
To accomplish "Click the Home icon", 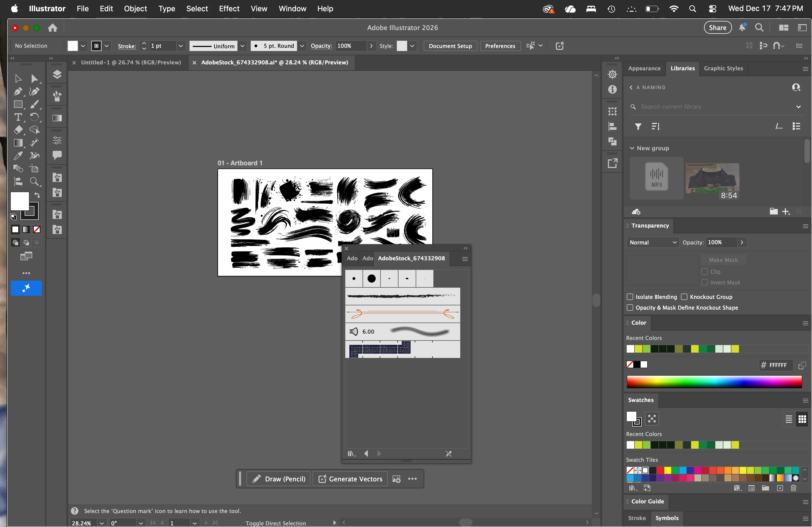I will (53, 28).
